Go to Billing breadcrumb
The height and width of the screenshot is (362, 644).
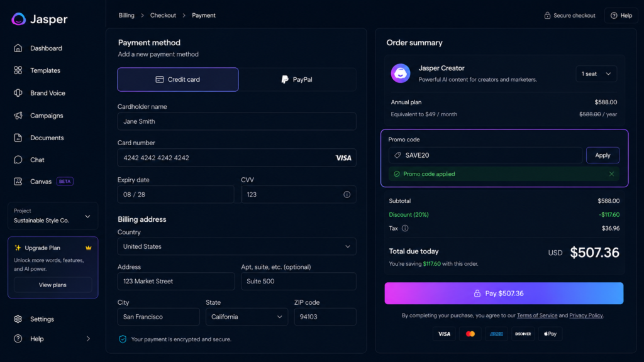coord(126,15)
